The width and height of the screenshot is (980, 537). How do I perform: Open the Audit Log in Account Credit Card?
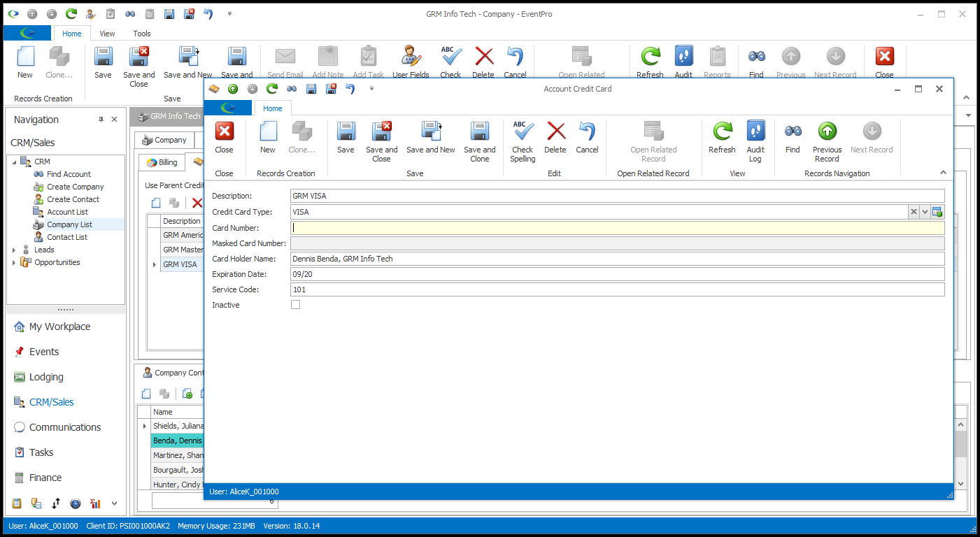coord(755,142)
